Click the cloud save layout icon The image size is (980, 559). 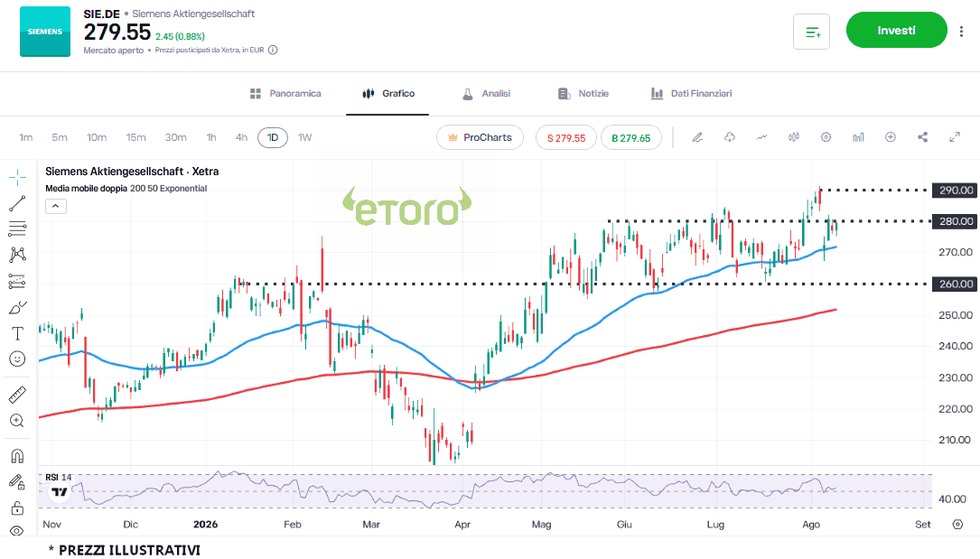tap(730, 137)
